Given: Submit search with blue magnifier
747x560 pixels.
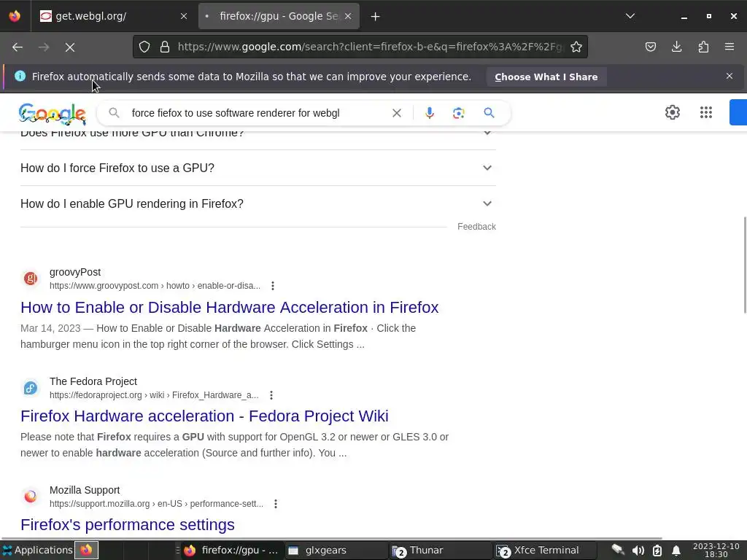Looking at the screenshot, I should point(489,113).
